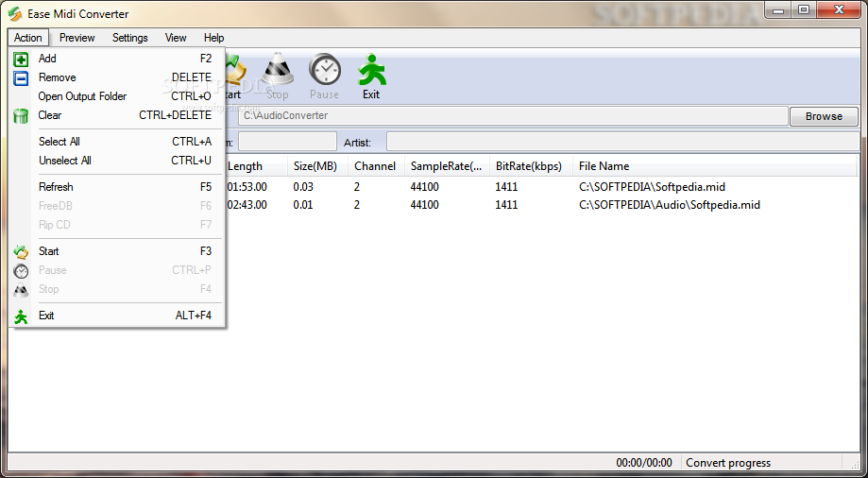This screenshot has width=868, height=478.
Task: Click the Artist input field
Action: (622, 142)
